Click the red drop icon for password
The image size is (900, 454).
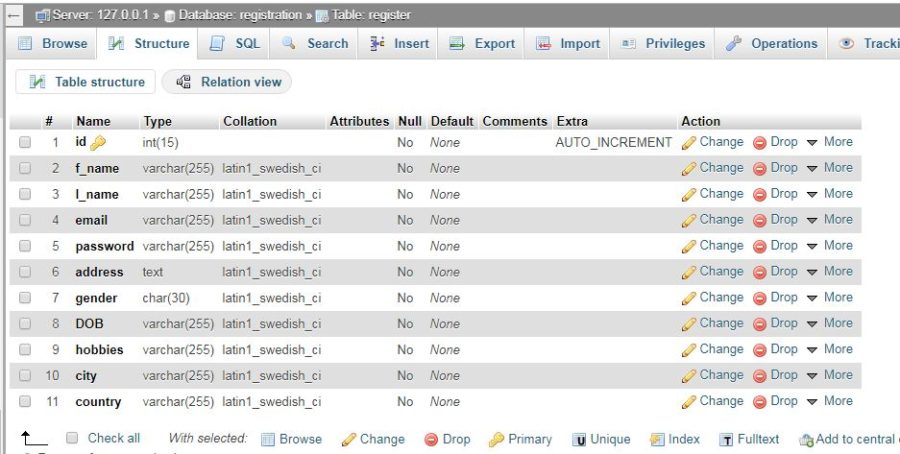coord(760,246)
